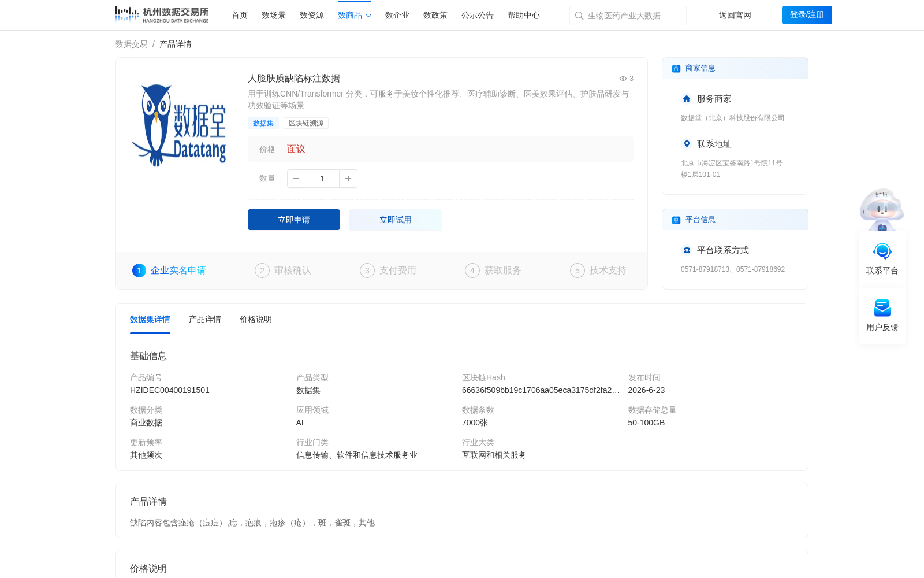
Task: Click the quantity input showing 1
Action: click(322, 179)
